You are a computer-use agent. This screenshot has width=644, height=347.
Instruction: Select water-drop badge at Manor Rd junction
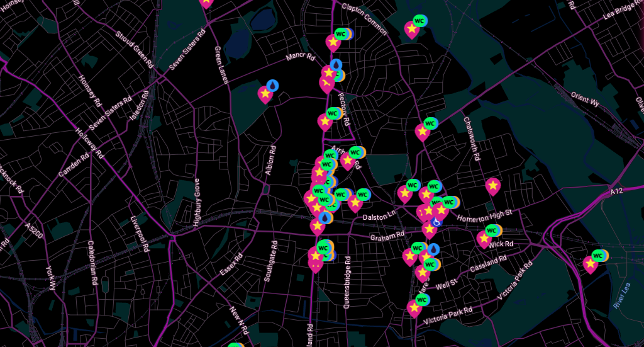336,64
